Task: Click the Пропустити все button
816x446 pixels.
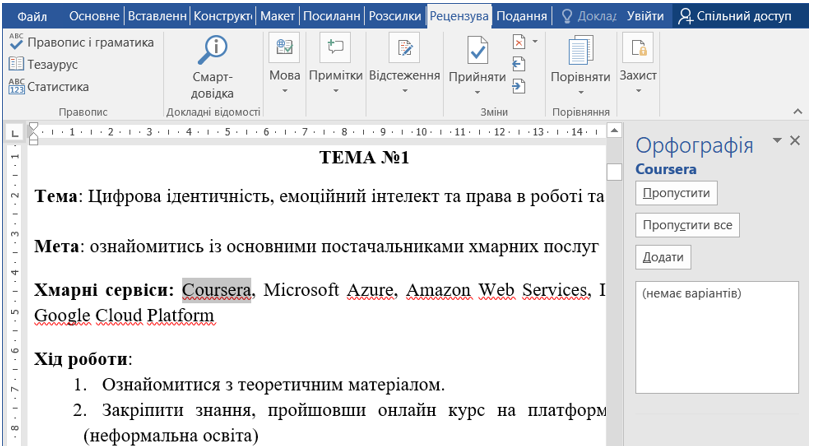Action: [687, 225]
